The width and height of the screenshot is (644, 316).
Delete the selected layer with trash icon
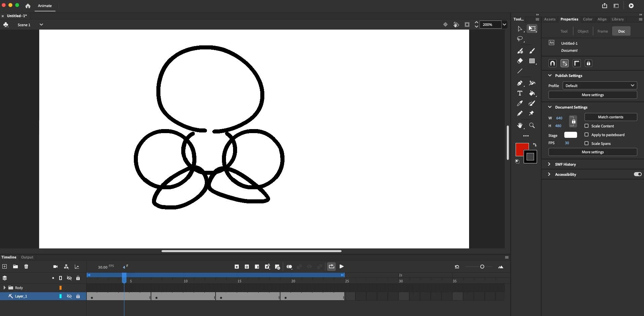point(26,267)
